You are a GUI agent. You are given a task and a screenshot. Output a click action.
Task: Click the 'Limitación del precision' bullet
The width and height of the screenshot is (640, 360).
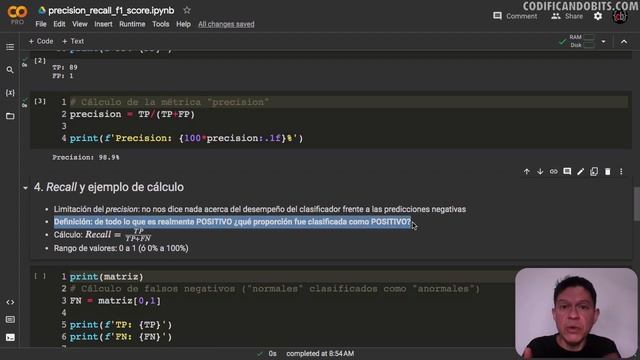260,209
